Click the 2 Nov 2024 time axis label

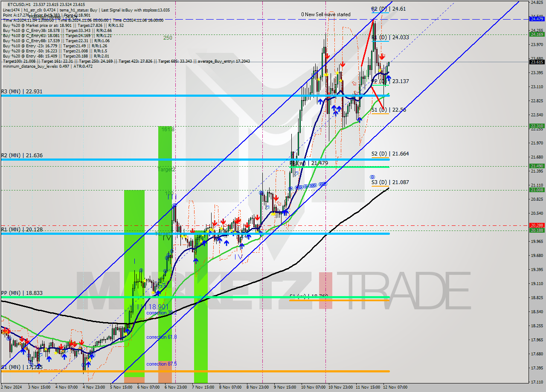pos(12,387)
